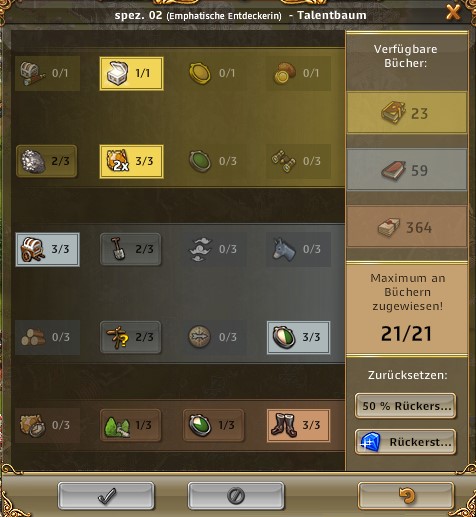Select the covered wagon skill 3/3
This screenshot has height=517, width=476.
click(x=47, y=249)
